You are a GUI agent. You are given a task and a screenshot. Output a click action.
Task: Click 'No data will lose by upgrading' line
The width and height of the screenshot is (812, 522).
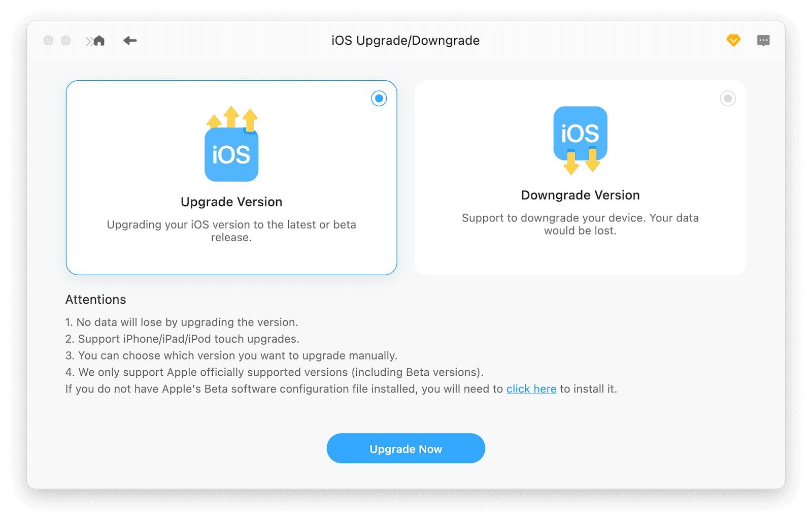(x=182, y=322)
